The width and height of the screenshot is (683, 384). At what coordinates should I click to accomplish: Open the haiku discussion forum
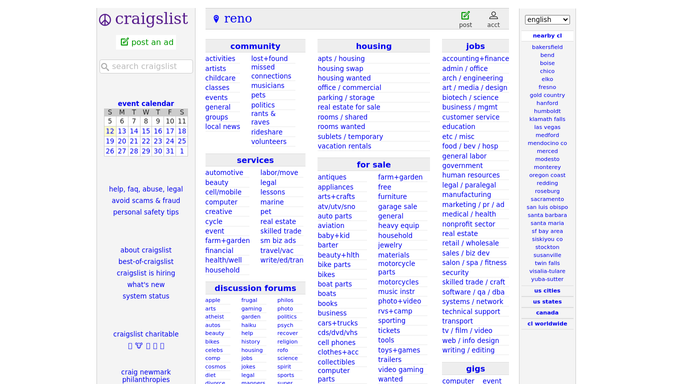point(249,325)
